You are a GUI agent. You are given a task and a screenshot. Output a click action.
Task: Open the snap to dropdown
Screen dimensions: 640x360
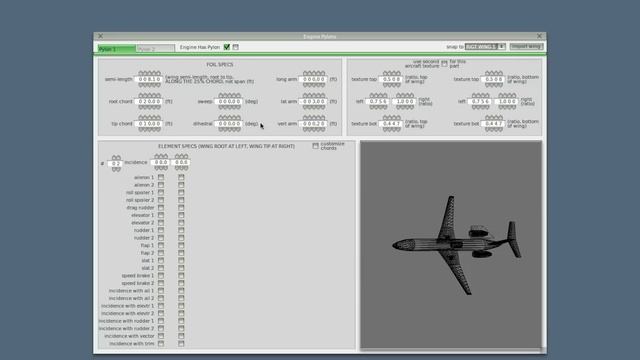pyautogui.click(x=485, y=47)
